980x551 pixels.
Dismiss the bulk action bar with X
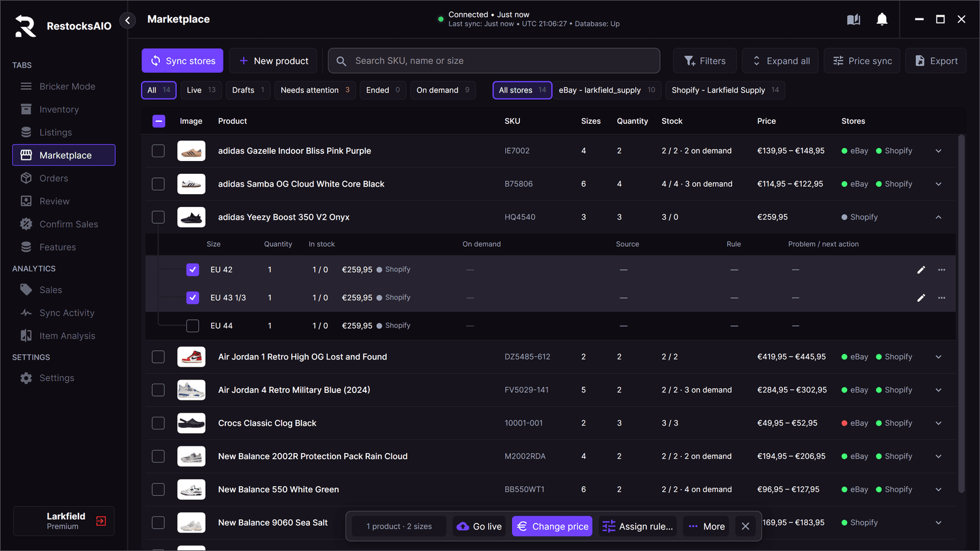pos(745,527)
